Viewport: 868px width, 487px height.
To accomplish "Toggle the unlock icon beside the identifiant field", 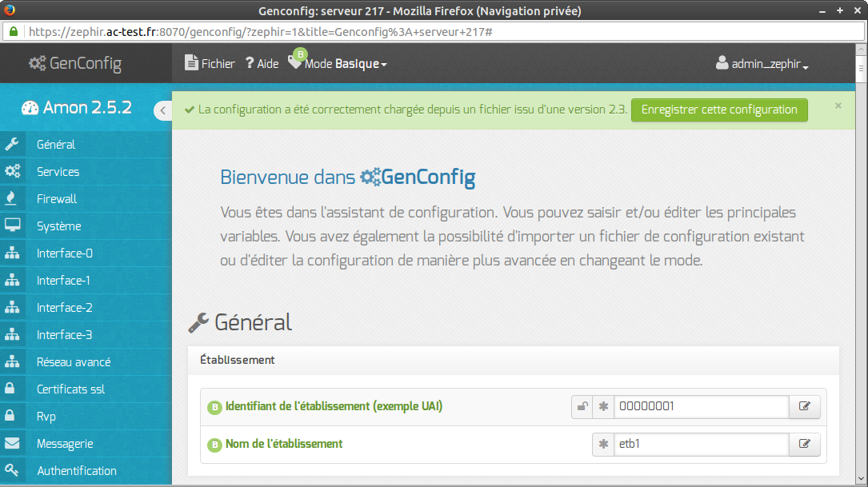I will tap(582, 406).
